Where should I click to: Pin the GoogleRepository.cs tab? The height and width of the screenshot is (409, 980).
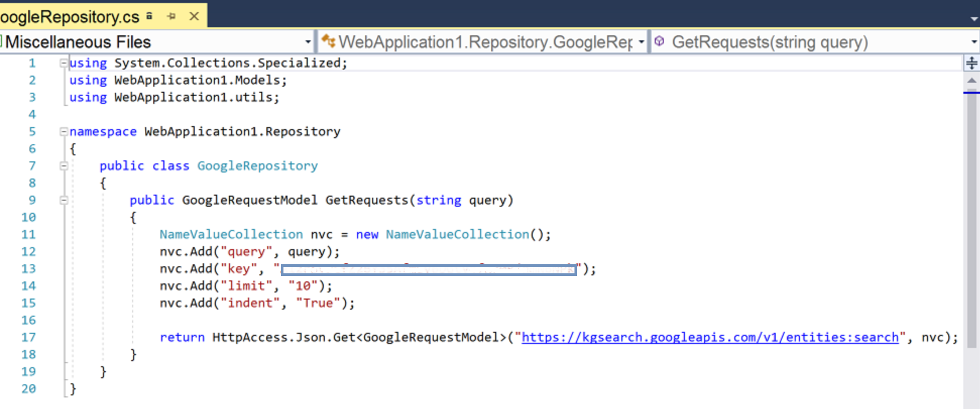[171, 16]
